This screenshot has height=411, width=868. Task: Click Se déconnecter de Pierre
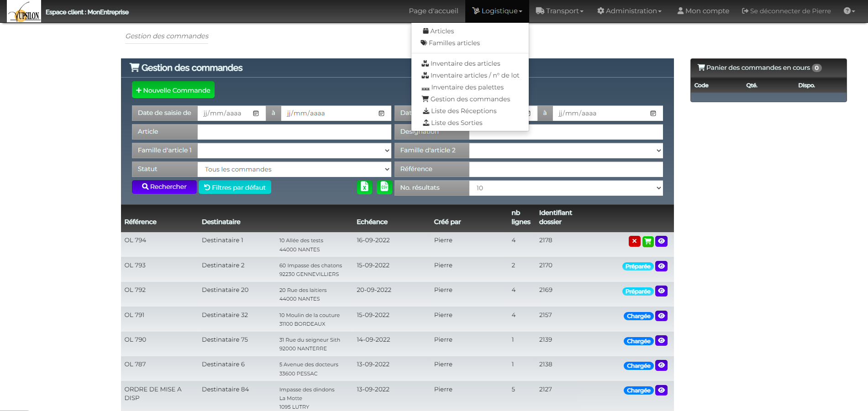[x=786, y=11]
